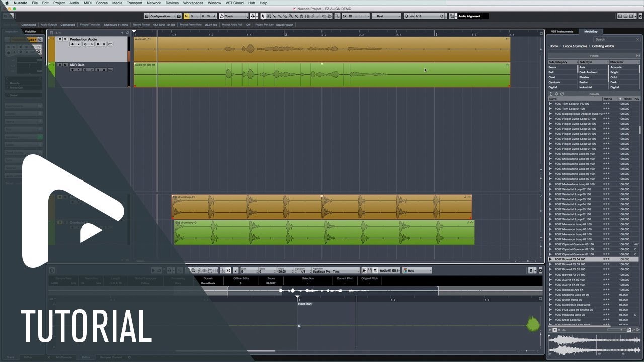
Task: Mute the Production Audio track
Action: (x=59, y=39)
